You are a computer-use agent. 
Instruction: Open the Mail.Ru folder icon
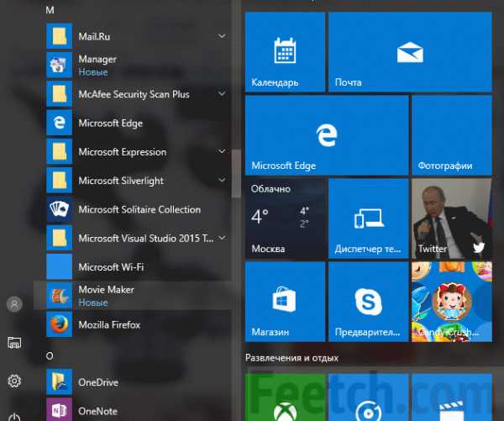(59, 36)
